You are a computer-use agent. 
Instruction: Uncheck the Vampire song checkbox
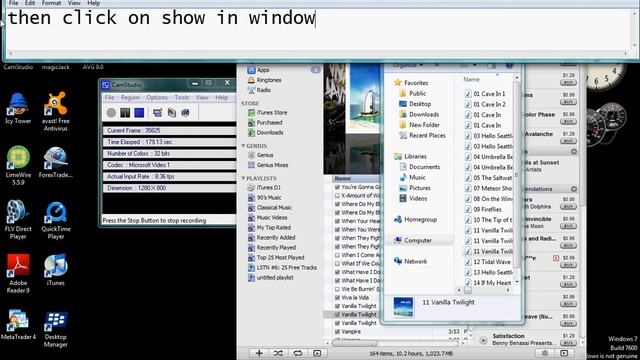pyautogui.click(x=337, y=331)
